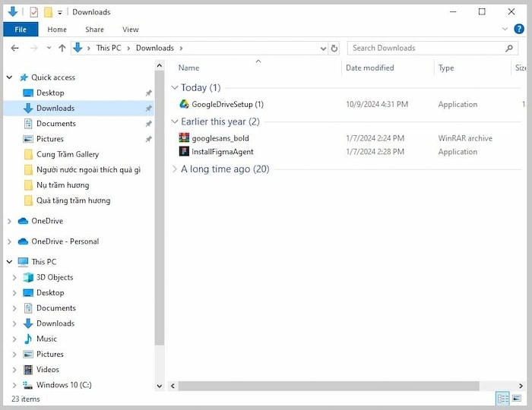Click This PC in the address breadcrumb
This screenshot has width=532, height=410.
tap(108, 48)
